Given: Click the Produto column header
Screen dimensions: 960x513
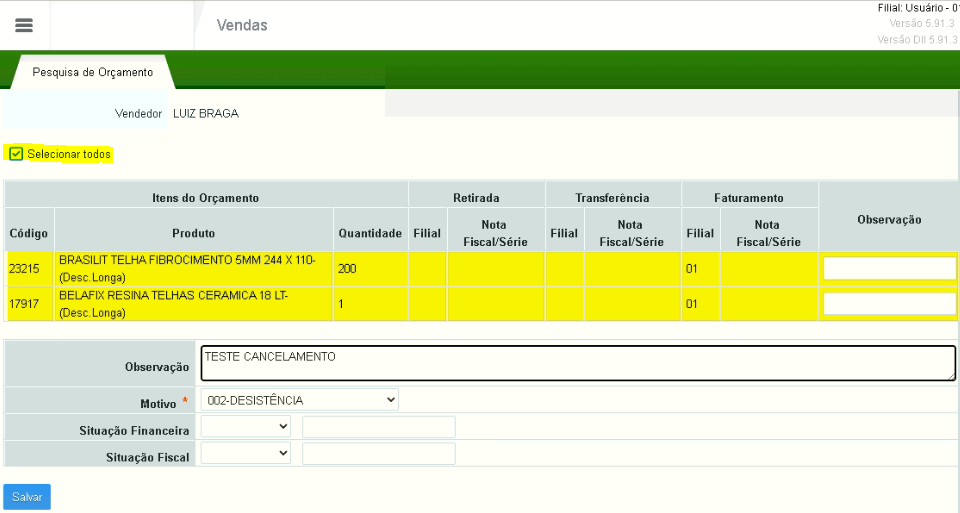Looking at the screenshot, I should tap(194, 233).
